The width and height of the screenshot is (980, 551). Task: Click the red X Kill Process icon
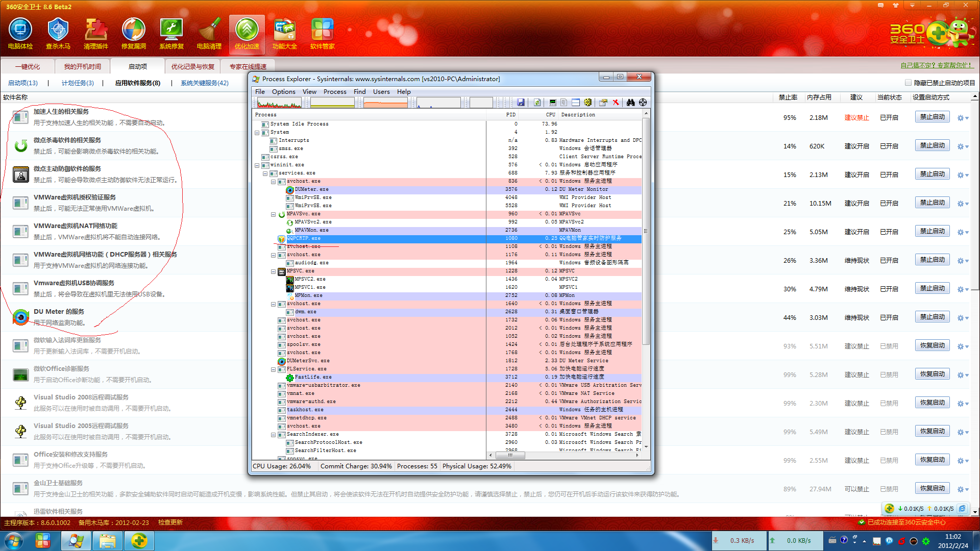point(616,103)
